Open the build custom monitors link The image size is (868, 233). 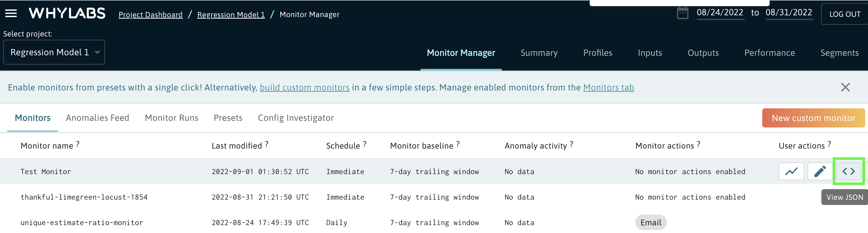pos(304,87)
